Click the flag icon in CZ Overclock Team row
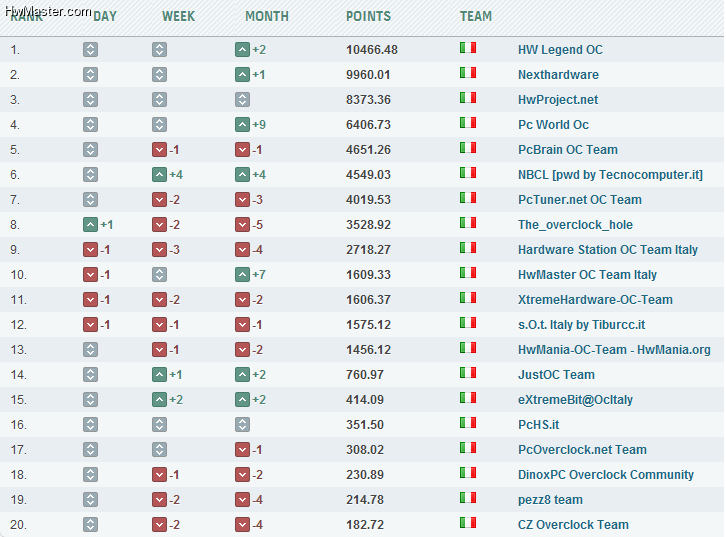Image resolution: width=726 pixels, height=537 pixels. (468, 523)
